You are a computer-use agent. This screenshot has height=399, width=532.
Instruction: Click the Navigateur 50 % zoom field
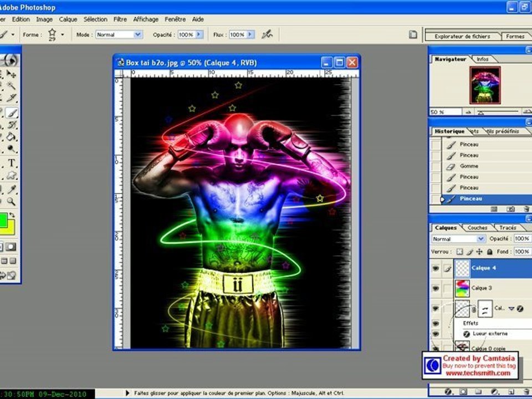coord(445,111)
